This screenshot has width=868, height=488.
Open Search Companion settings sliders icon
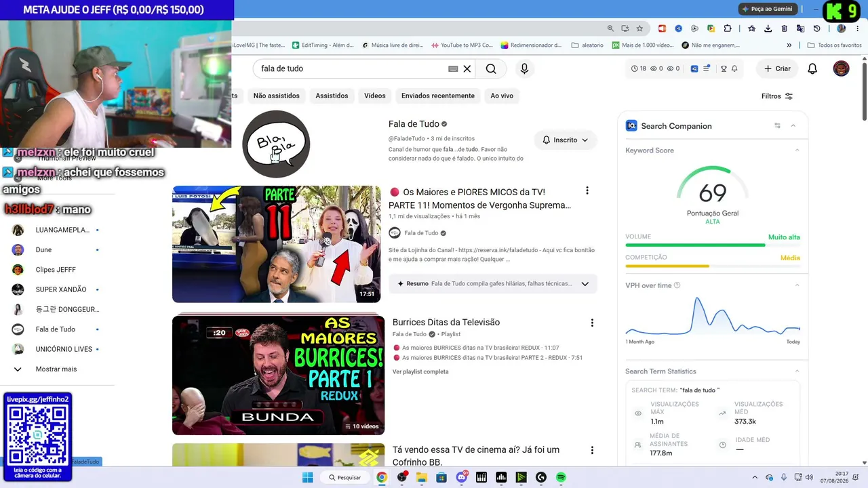[777, 125]
